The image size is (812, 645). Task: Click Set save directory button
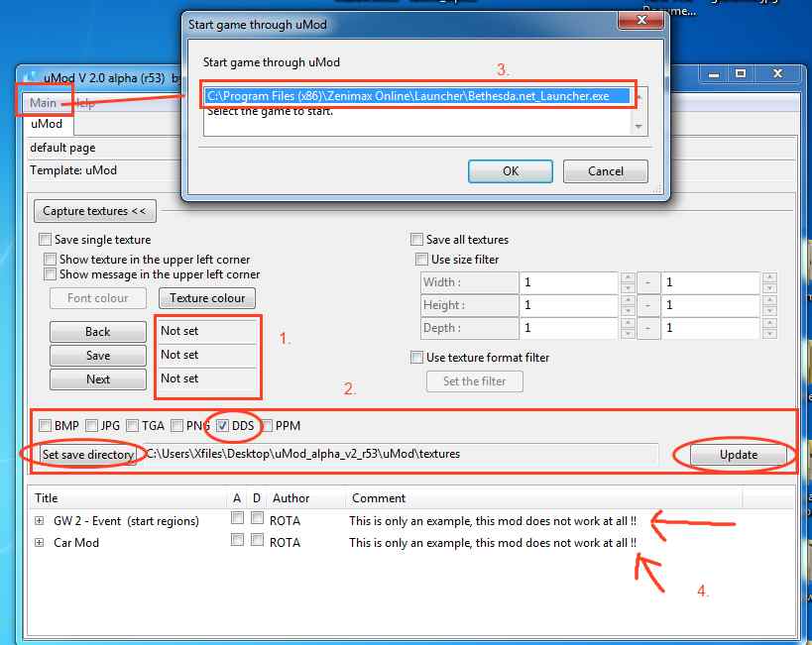[x=88, y=455]
